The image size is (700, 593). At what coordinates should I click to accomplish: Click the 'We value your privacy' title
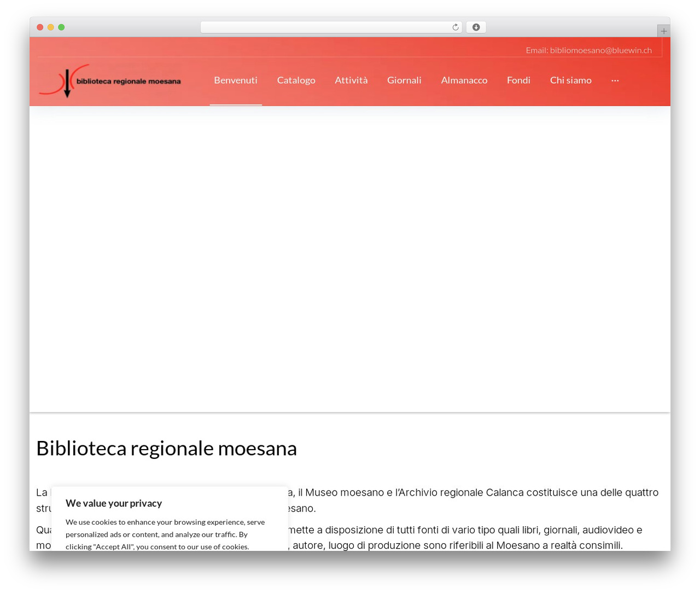tap(114, 503)
